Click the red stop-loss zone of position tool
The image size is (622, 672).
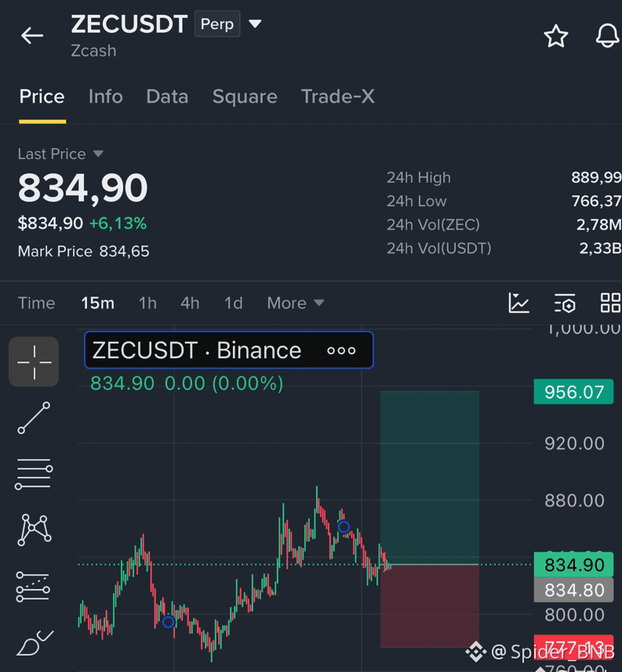point(430,606)
